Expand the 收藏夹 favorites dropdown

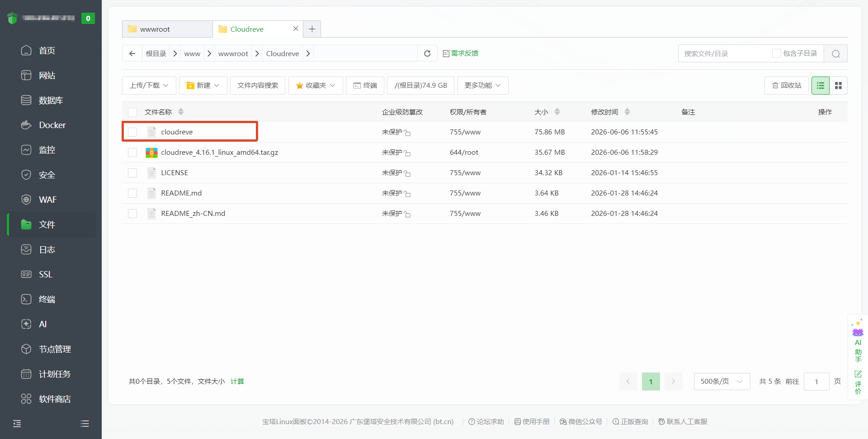point(316,86)
